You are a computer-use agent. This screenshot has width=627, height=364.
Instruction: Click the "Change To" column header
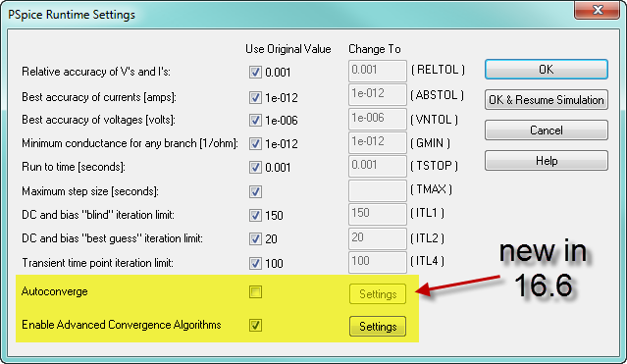click(x=374, y=49)
